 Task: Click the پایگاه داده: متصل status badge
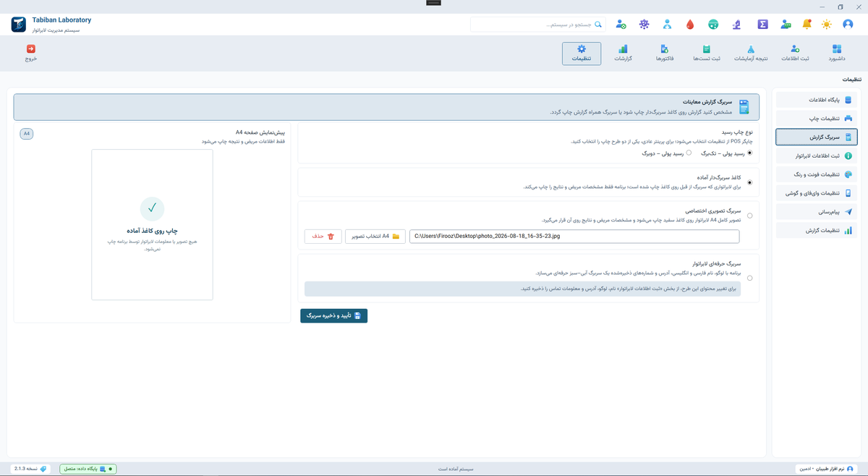click(88, 469)
